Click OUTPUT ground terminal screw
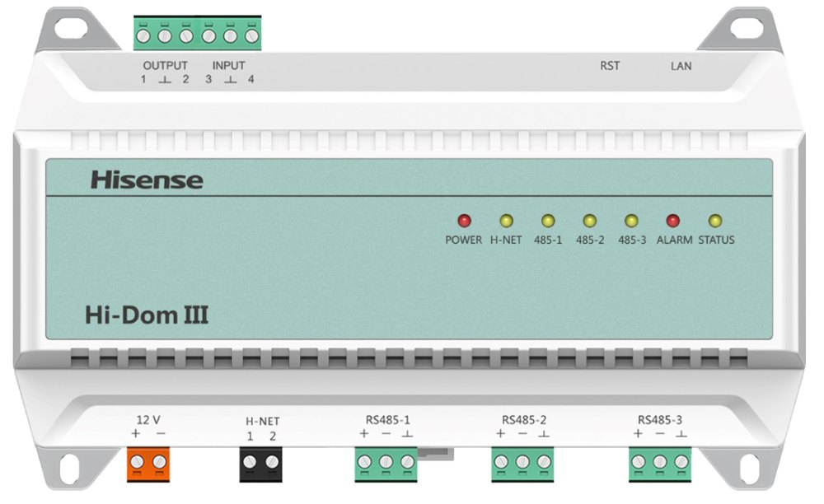The image size is (824, 504). pyautogui.click(x=165, y=36)
